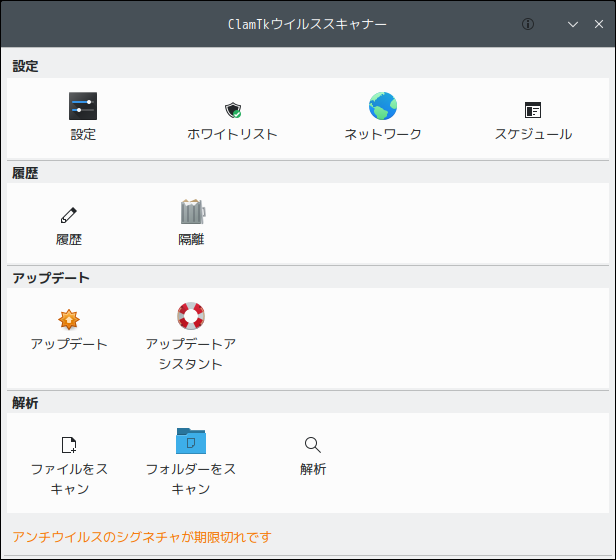
Task: Choose the ファイルをスキャン document icon
Action: point(69,445)
